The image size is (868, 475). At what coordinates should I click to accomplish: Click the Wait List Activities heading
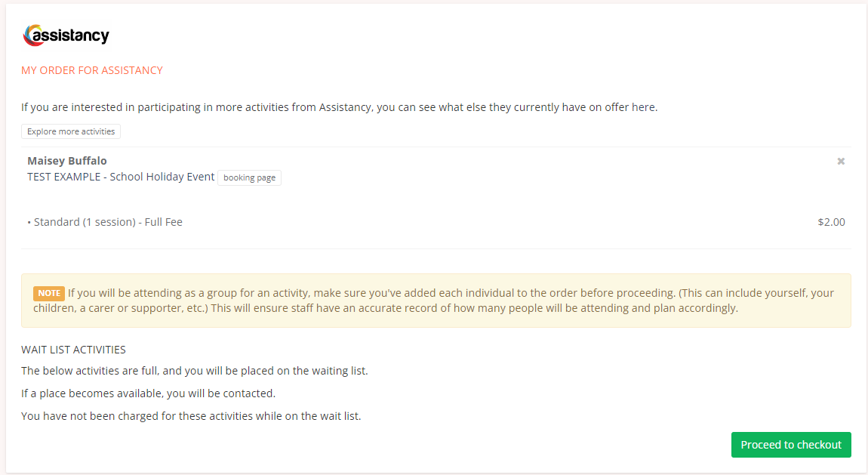[x=74, y=350]
